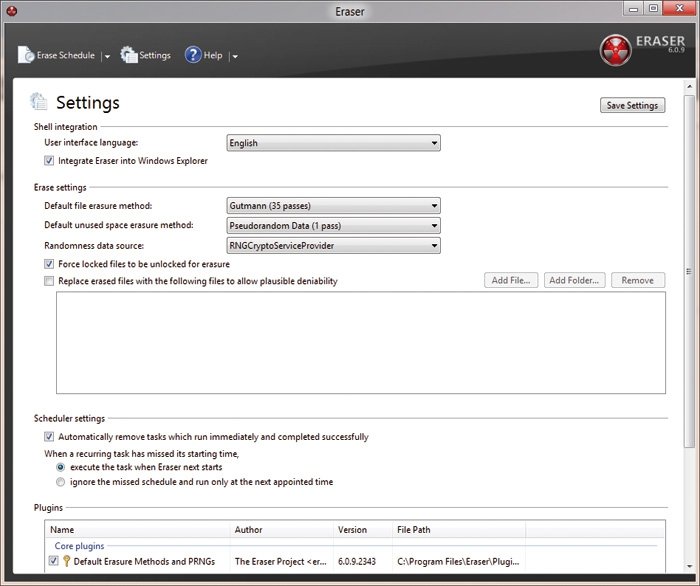The width and height of the screenshot is (700, 586).
Task: Close the Eraser window
Action: click(680, 8)
